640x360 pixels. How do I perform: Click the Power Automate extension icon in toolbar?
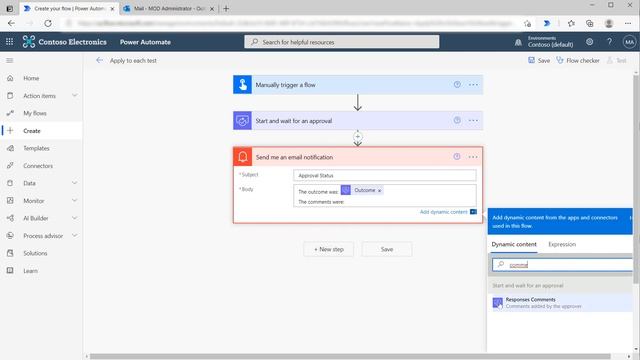click(547, 23)
